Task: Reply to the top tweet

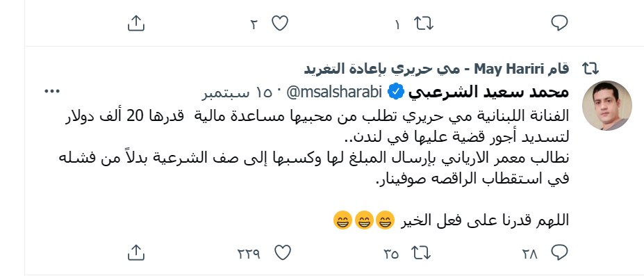Action: [x=559, y=23]
